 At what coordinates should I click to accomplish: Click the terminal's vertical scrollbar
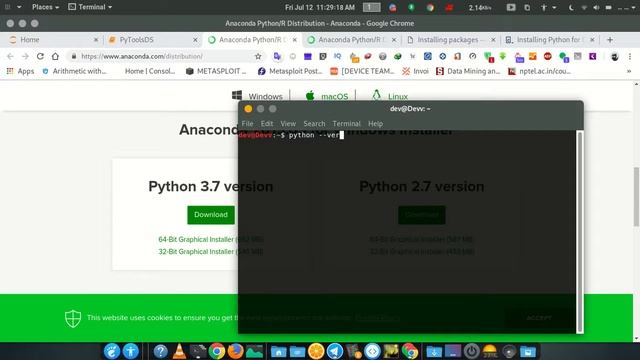pyautogui.click(x=580, y=231)
